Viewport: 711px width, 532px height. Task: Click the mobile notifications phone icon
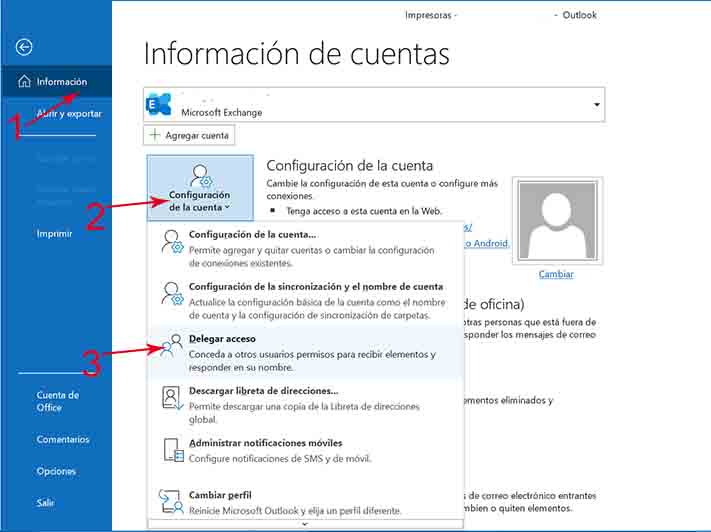click(x=173, y=450)
